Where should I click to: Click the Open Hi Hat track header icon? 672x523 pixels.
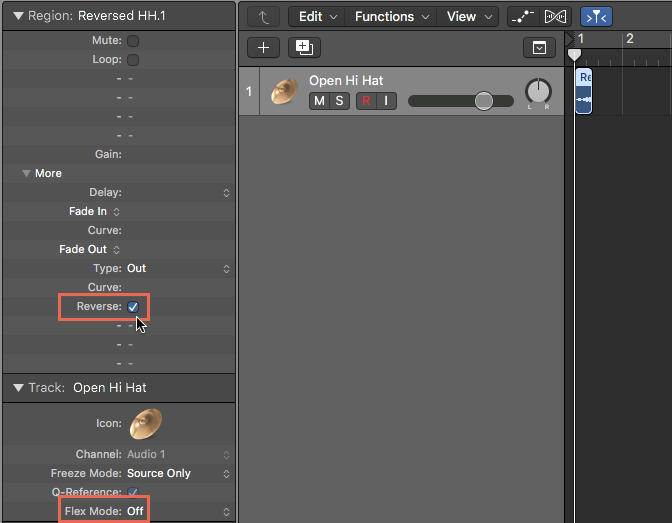pyautogui.click(x=285, y=91)
